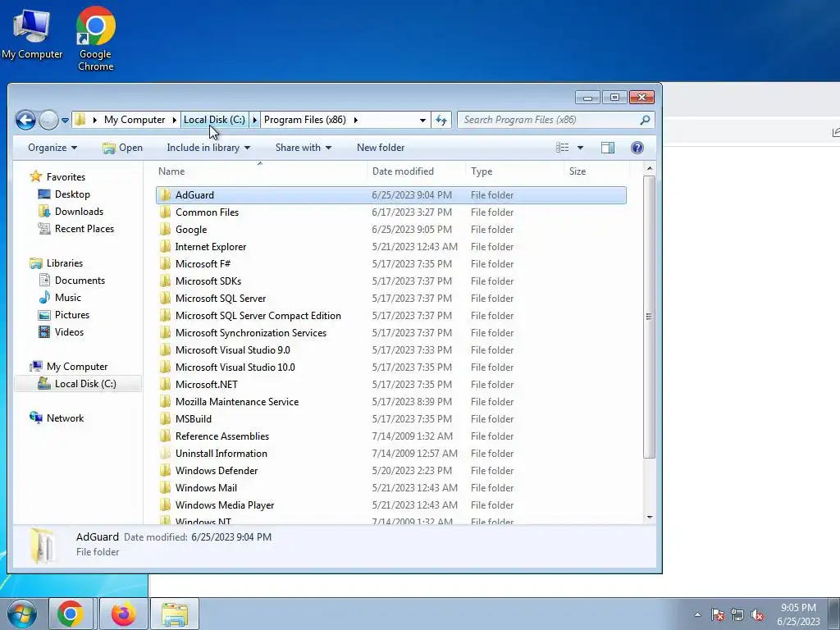
Task: Expand arrow after Program Files (x86) breadcrumb
Action: [x=355, y=120]
